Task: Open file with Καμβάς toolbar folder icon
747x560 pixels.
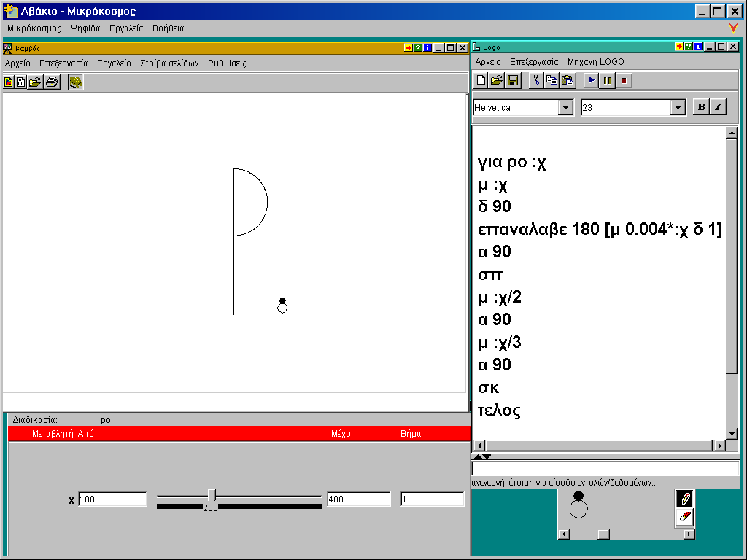Action: (34, 82)
